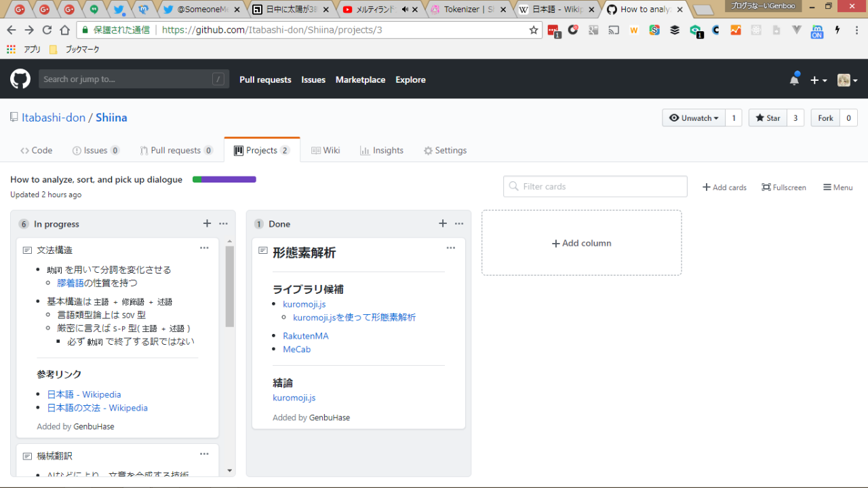Click the project progress bar
The image size is (868, 488).
(224, 180)
